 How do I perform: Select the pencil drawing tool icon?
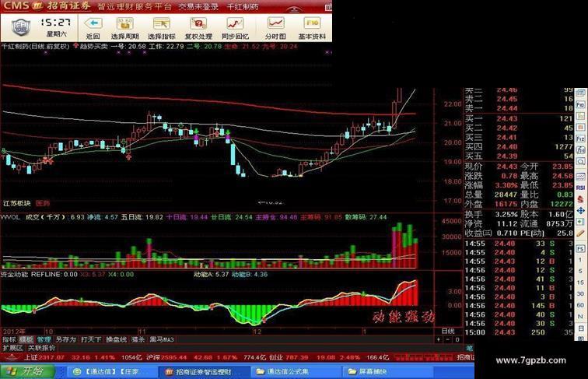click(x=580, y=233)
